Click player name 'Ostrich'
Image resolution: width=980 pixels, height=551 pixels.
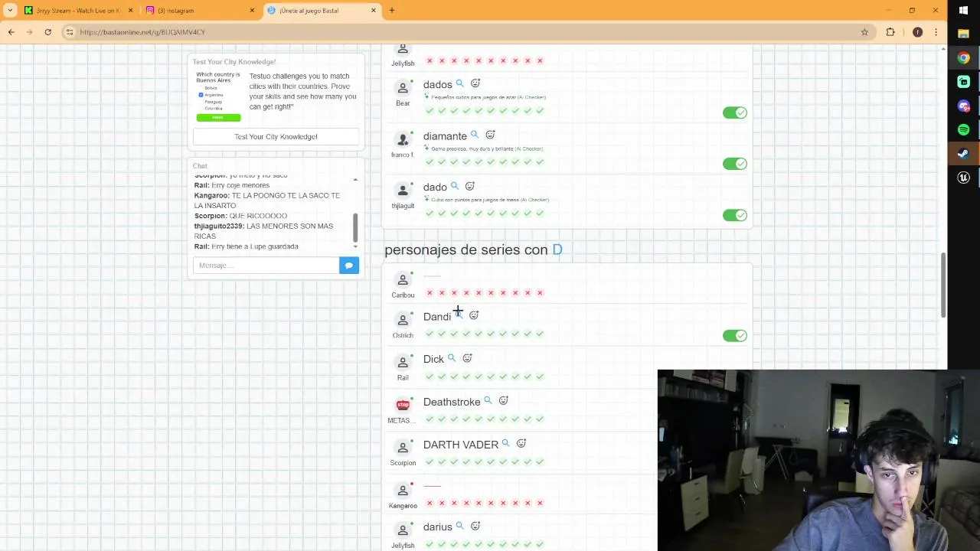(403, 335)
